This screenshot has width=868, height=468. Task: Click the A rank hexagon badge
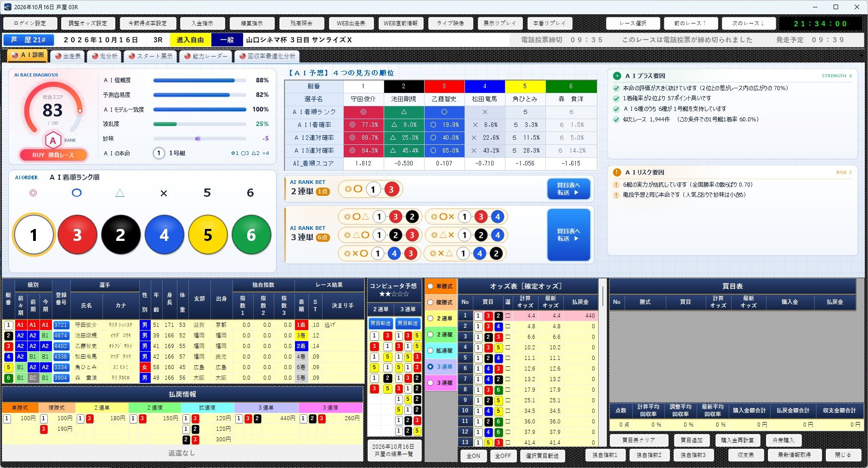(x=53, y=140)
